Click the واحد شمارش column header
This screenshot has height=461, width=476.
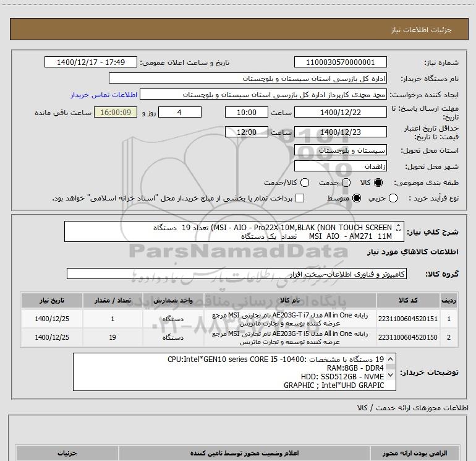click(x=173, y=300)
